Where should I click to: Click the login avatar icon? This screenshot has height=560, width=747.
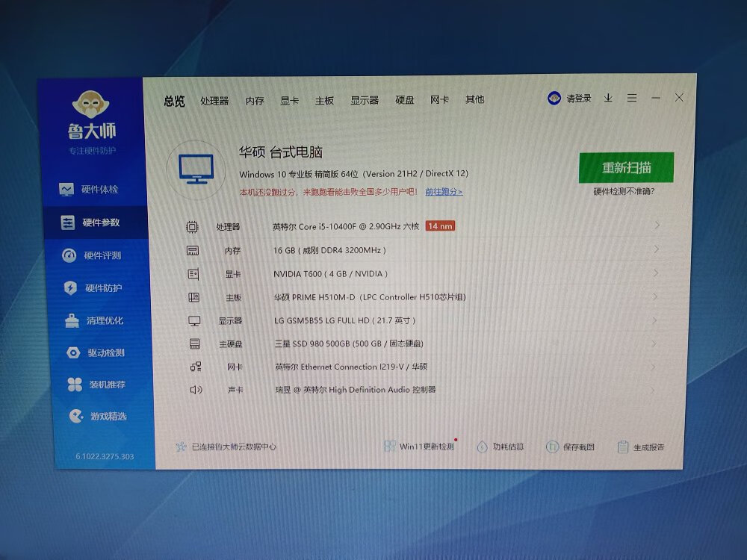[554, 98]
